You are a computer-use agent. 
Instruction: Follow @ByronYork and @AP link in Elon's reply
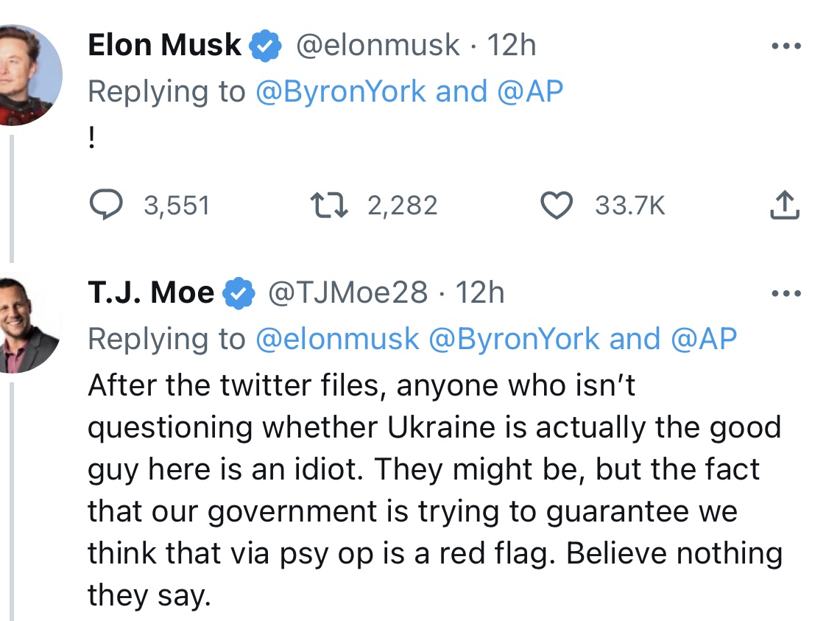409,91
